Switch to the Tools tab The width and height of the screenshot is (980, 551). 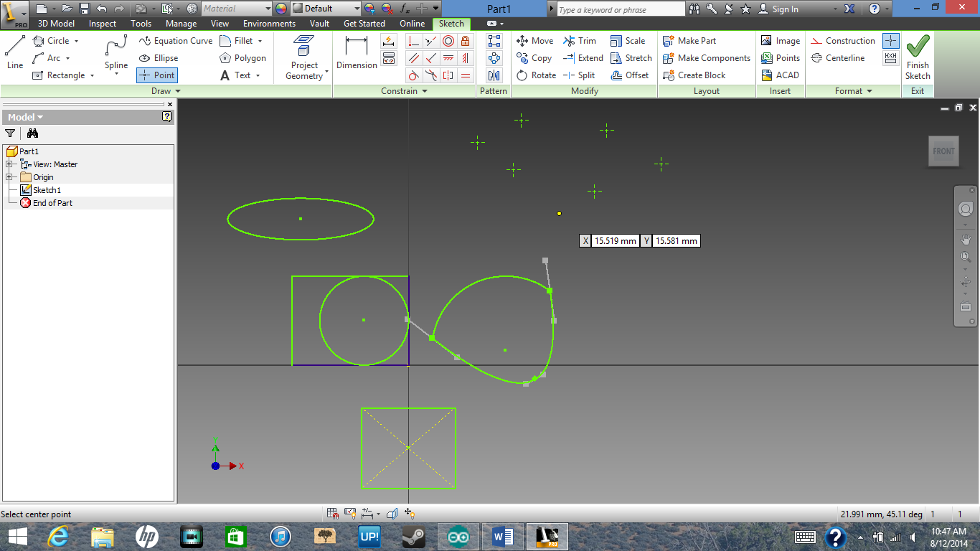[x=141, y=24]
